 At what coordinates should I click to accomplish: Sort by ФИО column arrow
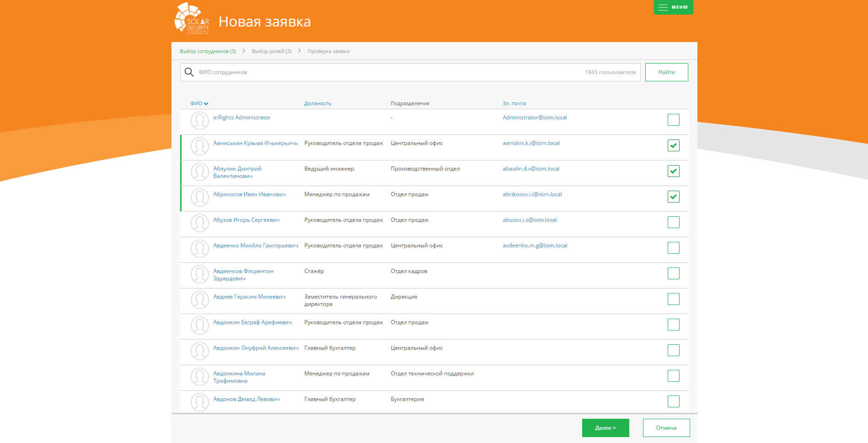tap(206, 104)
